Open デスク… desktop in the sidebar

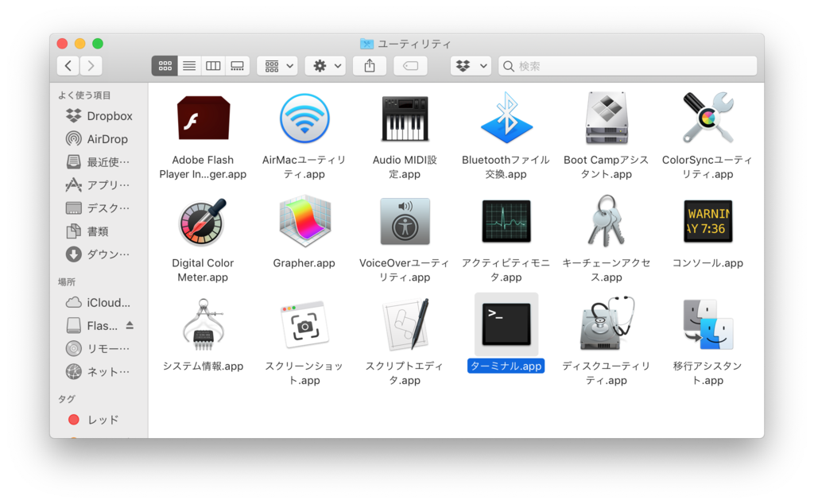99,208
